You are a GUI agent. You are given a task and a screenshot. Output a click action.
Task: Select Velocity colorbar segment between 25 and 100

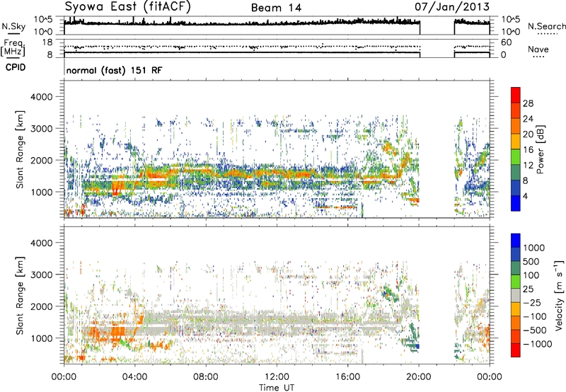[516, 282]
